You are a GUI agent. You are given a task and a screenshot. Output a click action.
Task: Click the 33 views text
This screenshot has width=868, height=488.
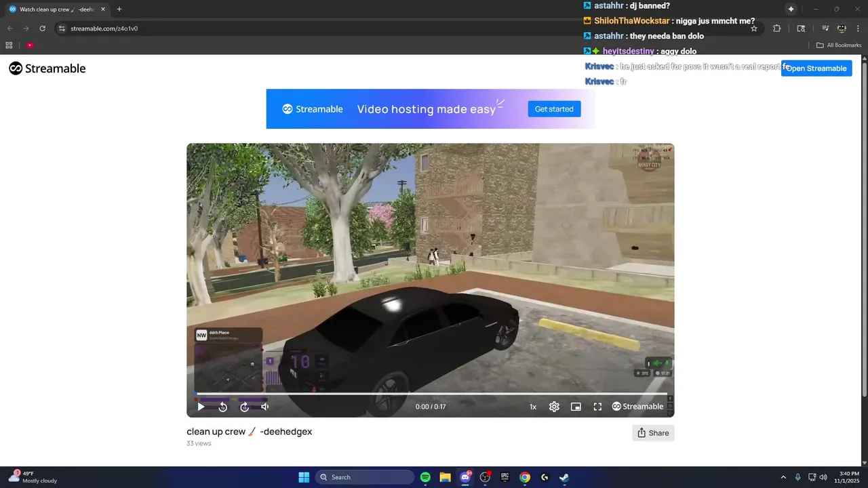(199, 444)
